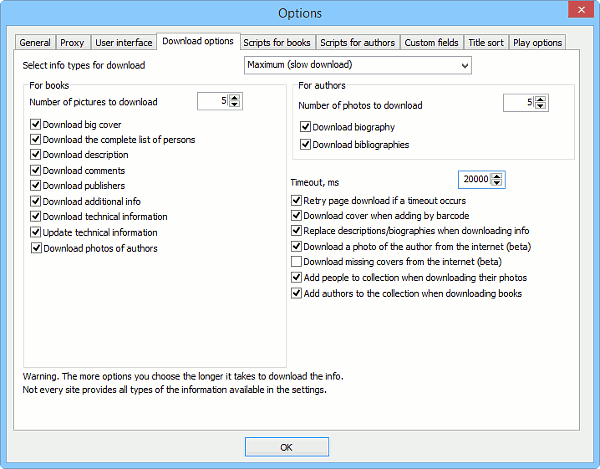Viewport: 600px width, 469px height.
Task: Select the Download options tab
Action: [198, 41]
